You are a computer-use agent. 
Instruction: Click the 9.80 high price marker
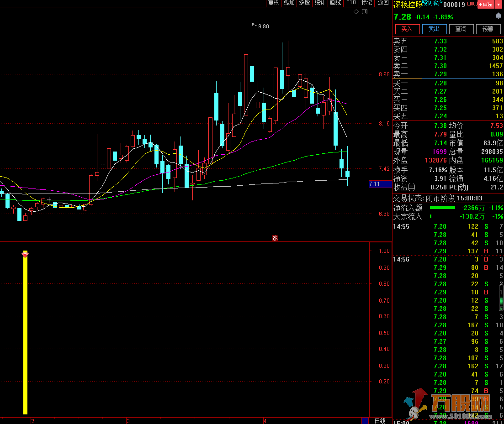coord(264,26)
